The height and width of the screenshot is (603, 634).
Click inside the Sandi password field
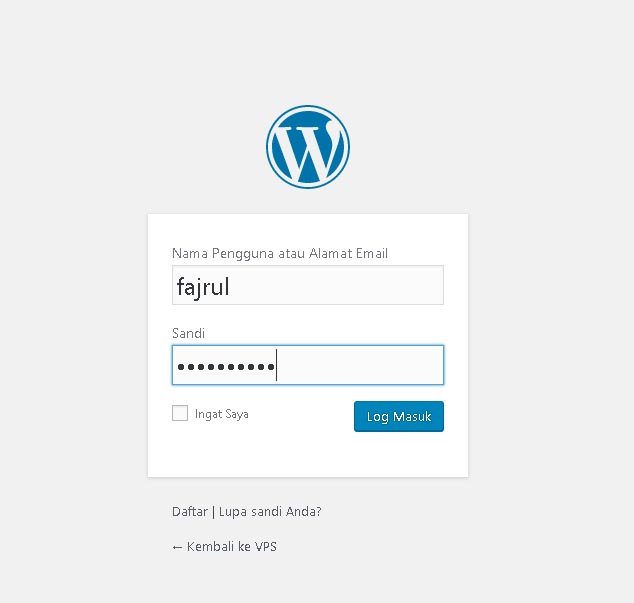point(308,365)
